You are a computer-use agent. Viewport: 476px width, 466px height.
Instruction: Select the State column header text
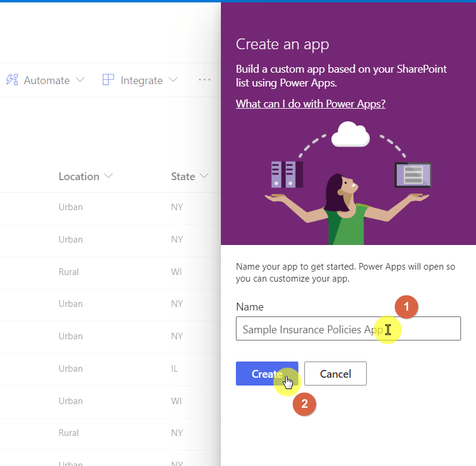(183, 177)
